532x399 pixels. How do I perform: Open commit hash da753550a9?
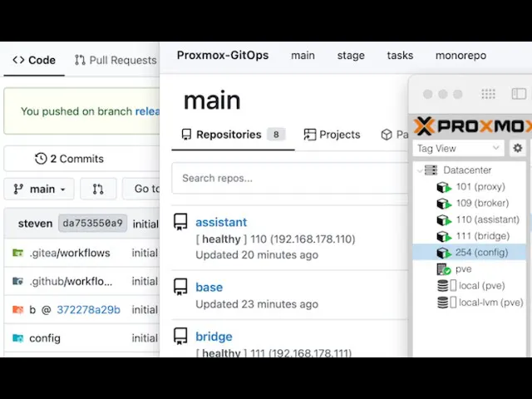click(x=92, y=224)
